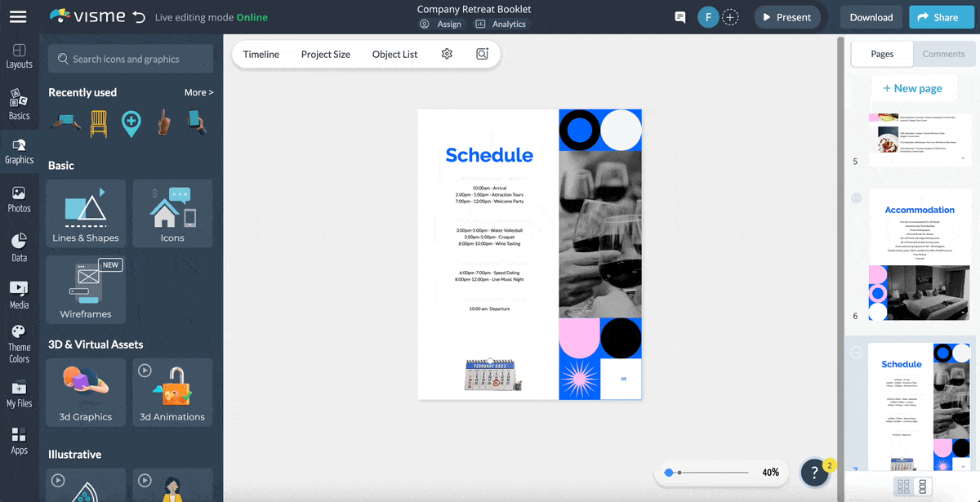The image size is (980, 502).
Task: Click the Download button
Action: (x=871, y=17)
